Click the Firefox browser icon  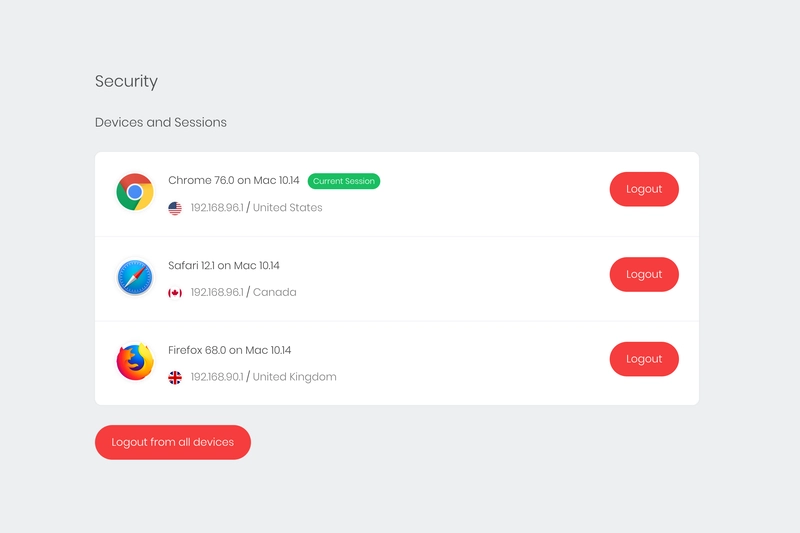(x=135, y=362)
